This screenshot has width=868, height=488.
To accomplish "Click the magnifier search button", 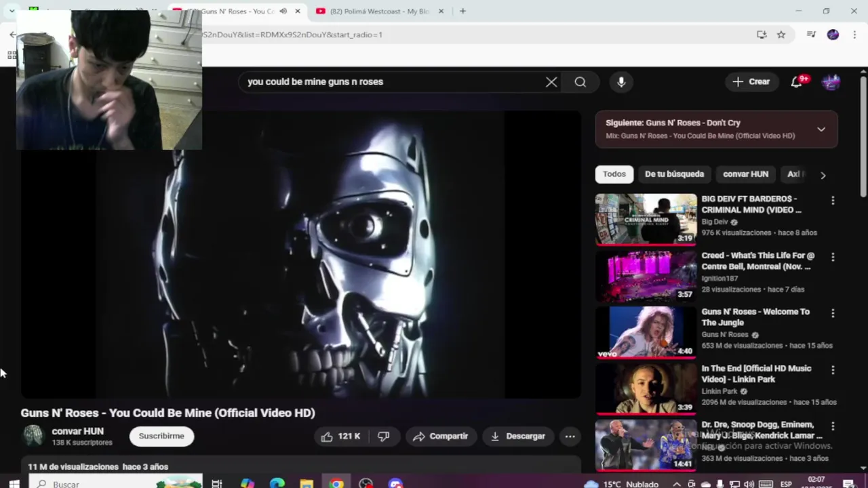I will click(x=580, y=82).
